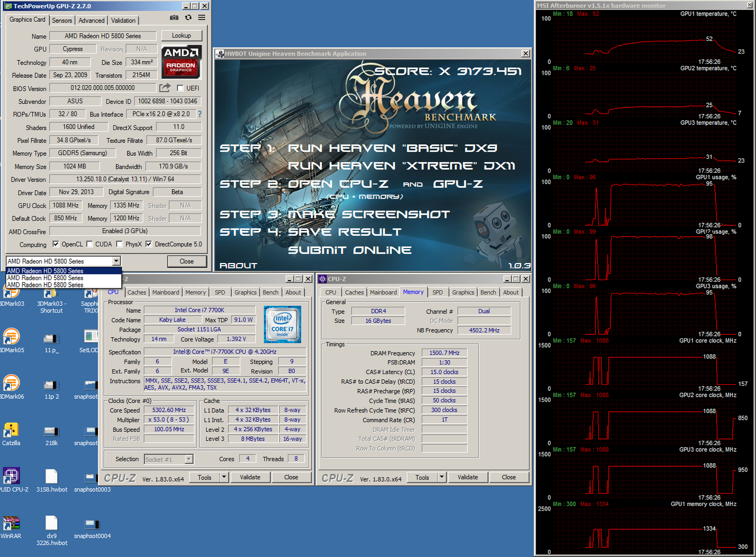Click Make Screenshot in Heaven app
Viewport: 756px width, 557px height.
tap(369, 215)
